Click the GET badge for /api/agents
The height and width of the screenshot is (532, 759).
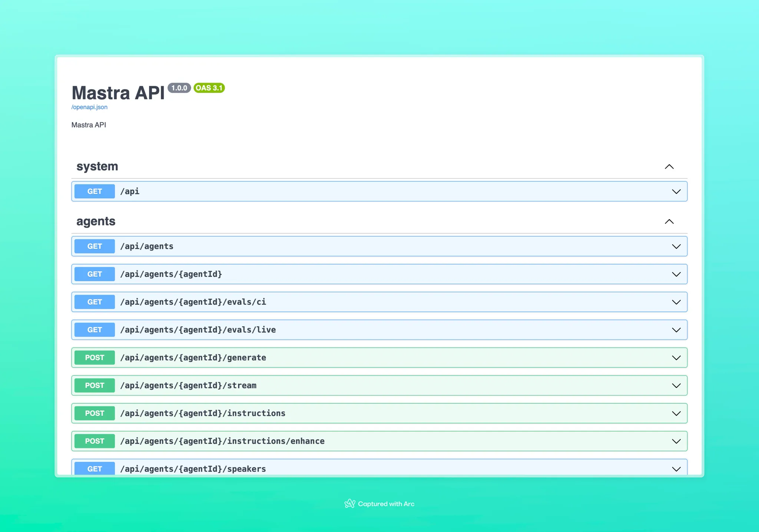click(95, 246)
